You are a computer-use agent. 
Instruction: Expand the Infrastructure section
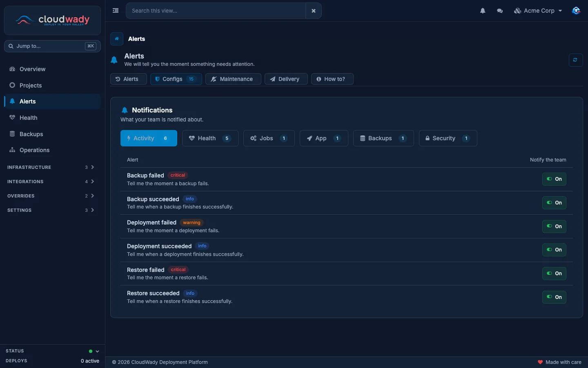point(52,167)
